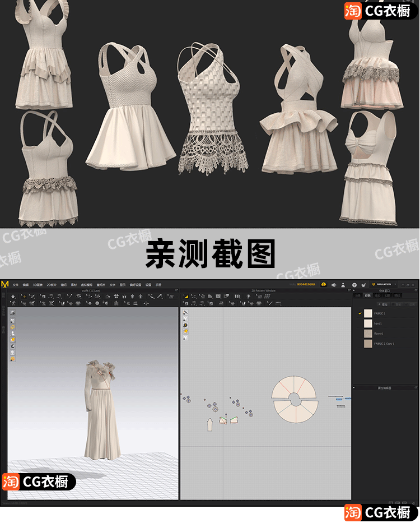The width and height of the screenshot is (420, 523).
Task: Click top icon of 2D window vertical toolbar
Action: (x=185, y=312)
